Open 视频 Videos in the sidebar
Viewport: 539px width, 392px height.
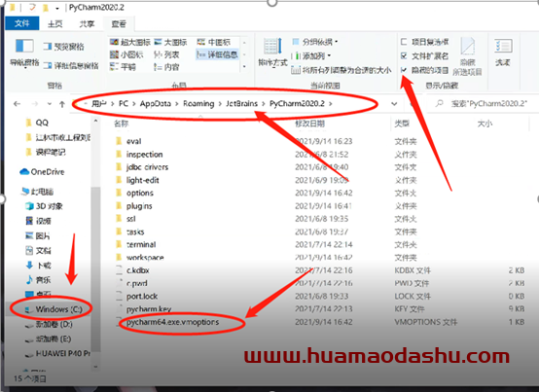point(39,221)
